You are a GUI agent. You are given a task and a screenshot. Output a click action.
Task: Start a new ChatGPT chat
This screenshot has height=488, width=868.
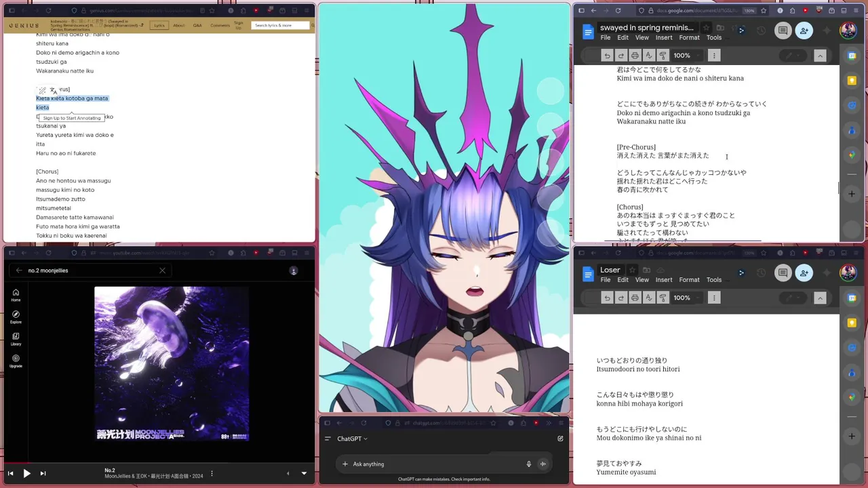560,439
